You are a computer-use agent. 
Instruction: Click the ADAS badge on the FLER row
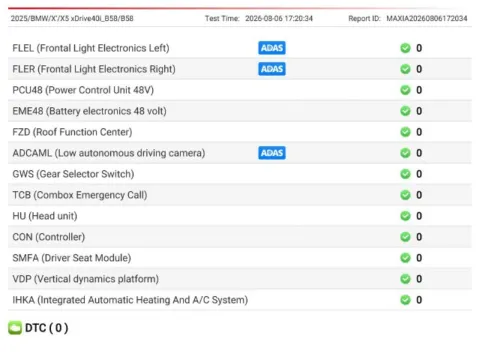coord(272,69)
